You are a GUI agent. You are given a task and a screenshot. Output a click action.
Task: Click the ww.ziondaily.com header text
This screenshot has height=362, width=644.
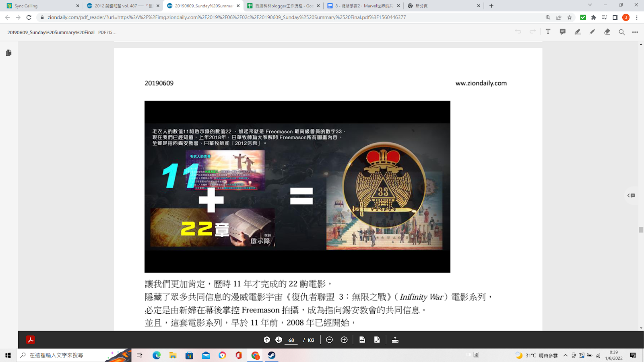(481, 83)
